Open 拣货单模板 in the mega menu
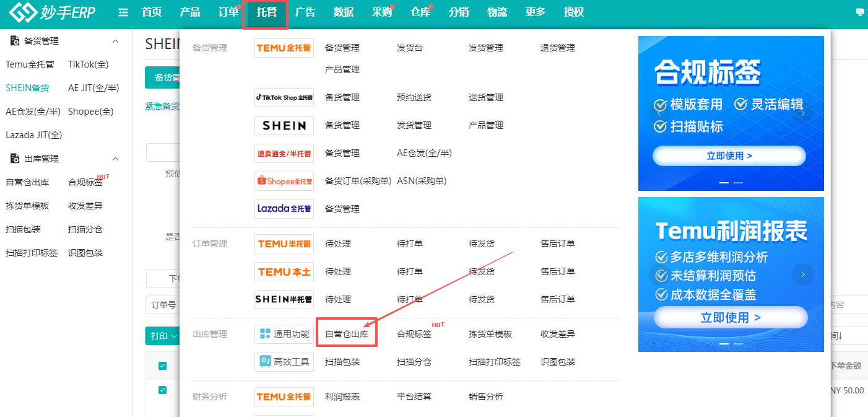868x417 pixels. pos(490,334)
